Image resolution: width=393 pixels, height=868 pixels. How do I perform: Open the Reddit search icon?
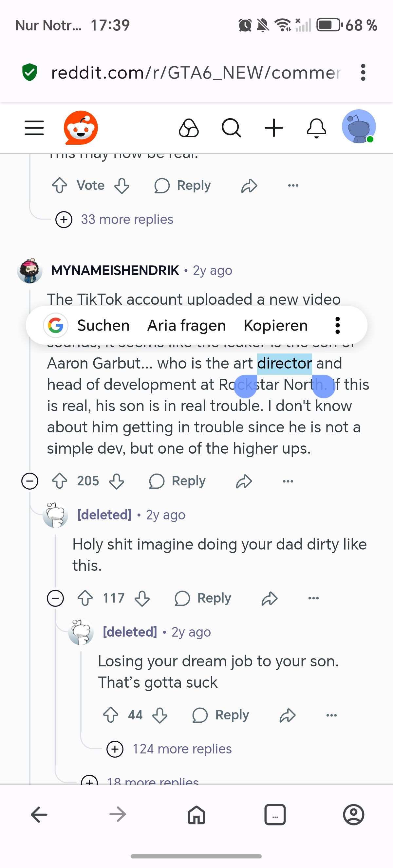(231, 128)
